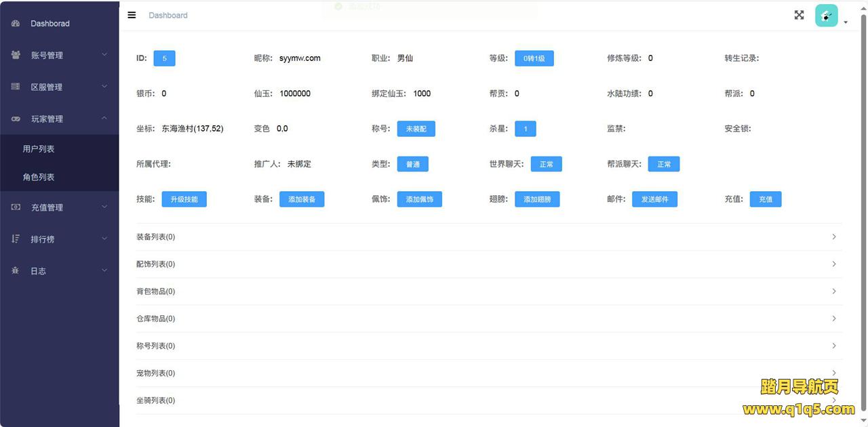Expand the 装备列表(0) section
The width and height of the screenshot is (868, 427).
pos(488,237)
